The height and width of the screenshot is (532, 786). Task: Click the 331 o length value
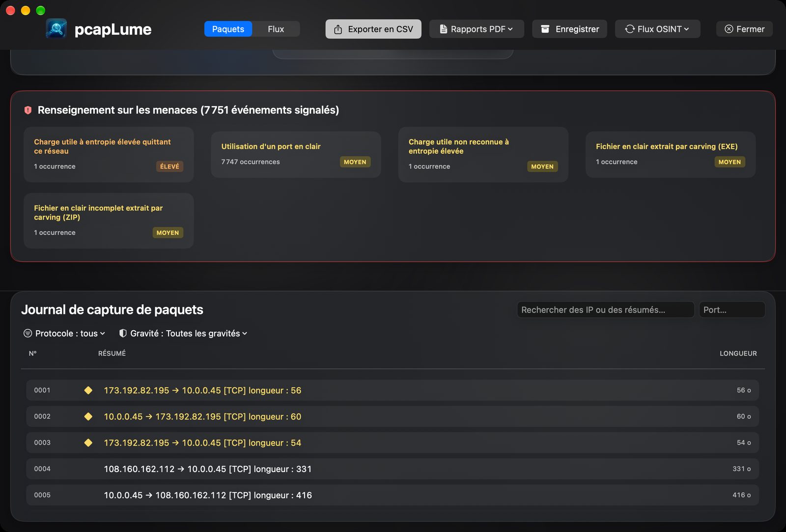[742, 469]
